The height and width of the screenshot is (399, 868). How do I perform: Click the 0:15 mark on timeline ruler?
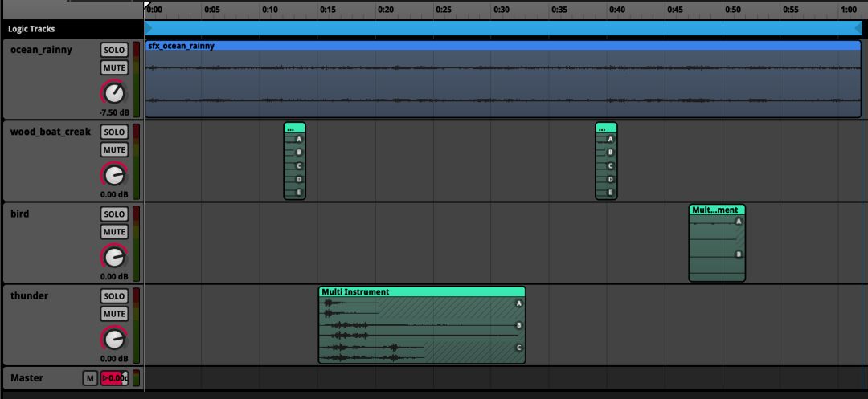coord(327,10)
